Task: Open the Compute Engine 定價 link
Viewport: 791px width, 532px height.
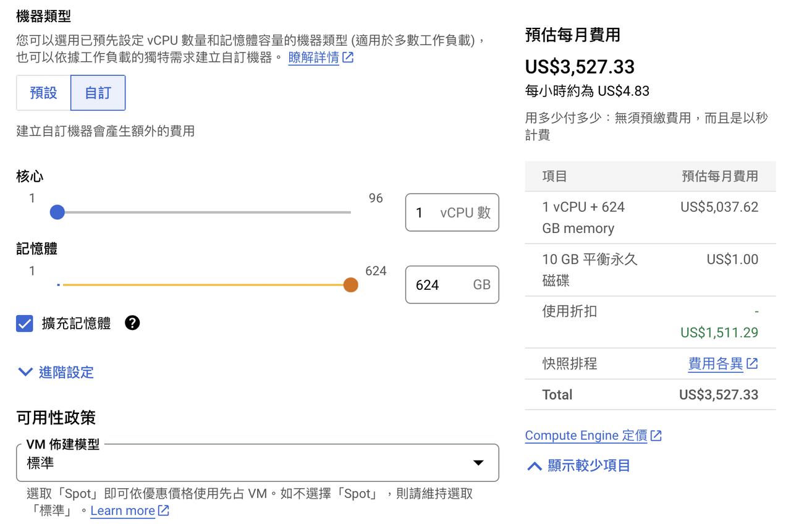Action: (586, 436)
